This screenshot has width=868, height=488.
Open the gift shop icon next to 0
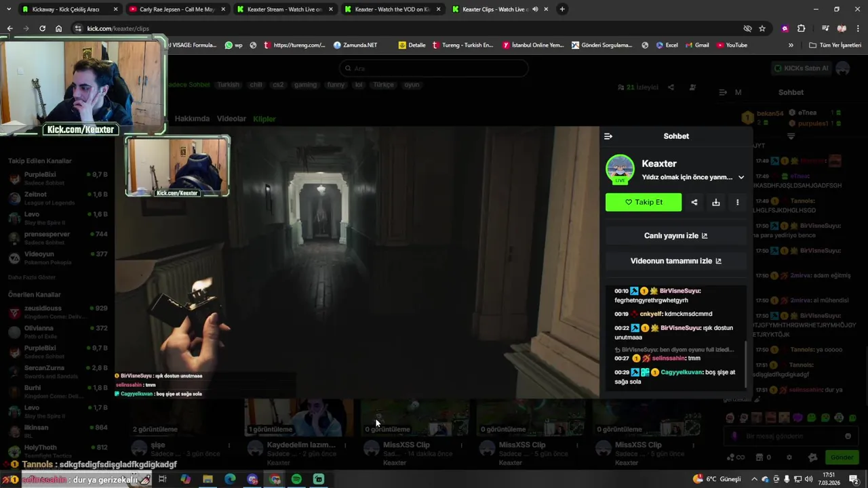coord(759,457)
